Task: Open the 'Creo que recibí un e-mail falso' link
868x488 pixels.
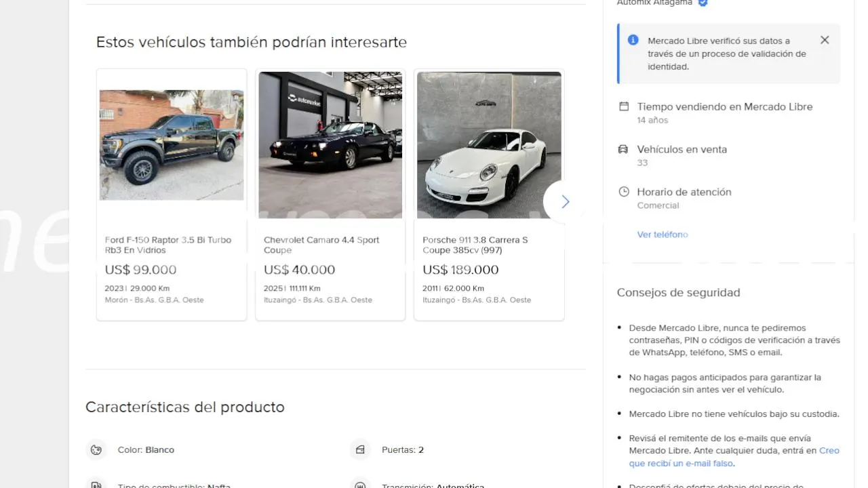Action: coord(734,457)
